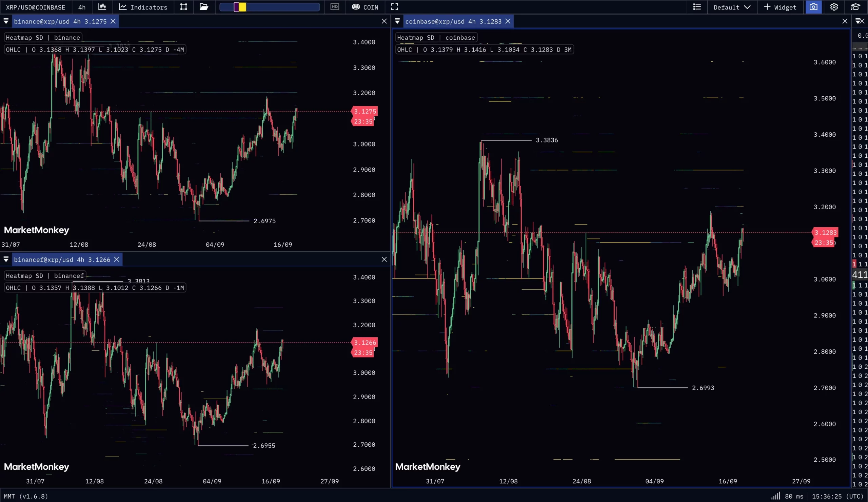Add a new Widget
The width and height of the screenshot is (868, 502).
780,7
